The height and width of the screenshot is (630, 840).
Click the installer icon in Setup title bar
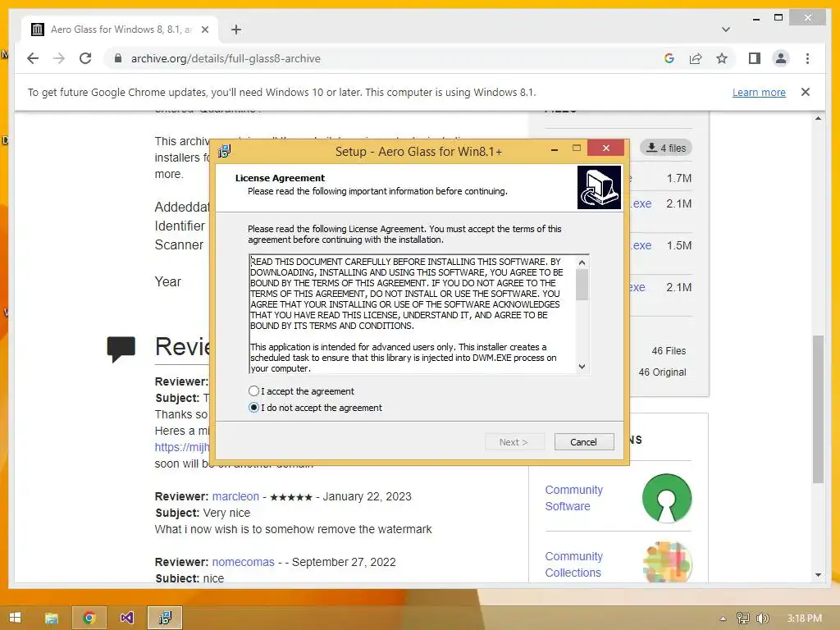[224, 151]
